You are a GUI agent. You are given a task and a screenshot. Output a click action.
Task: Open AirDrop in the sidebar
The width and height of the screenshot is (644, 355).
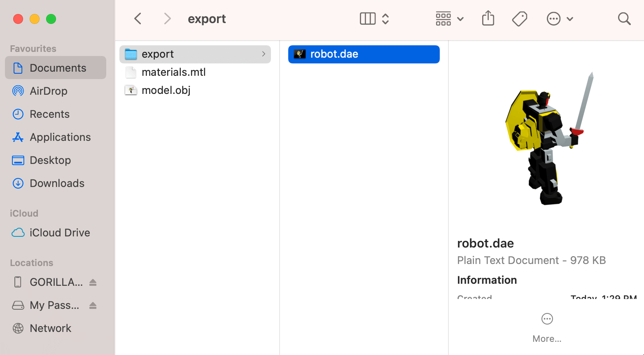click(48, 91)
